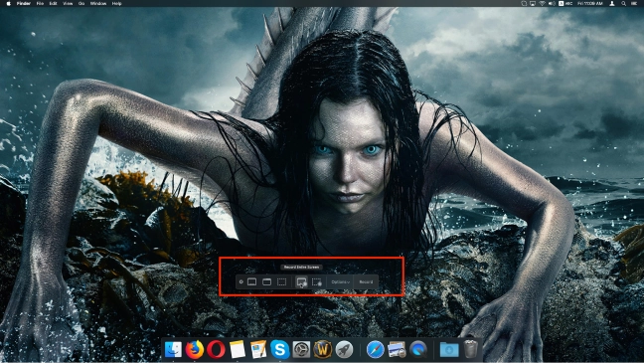
Task: Select Record Selected Portion icon
Action: coord(316,281)
